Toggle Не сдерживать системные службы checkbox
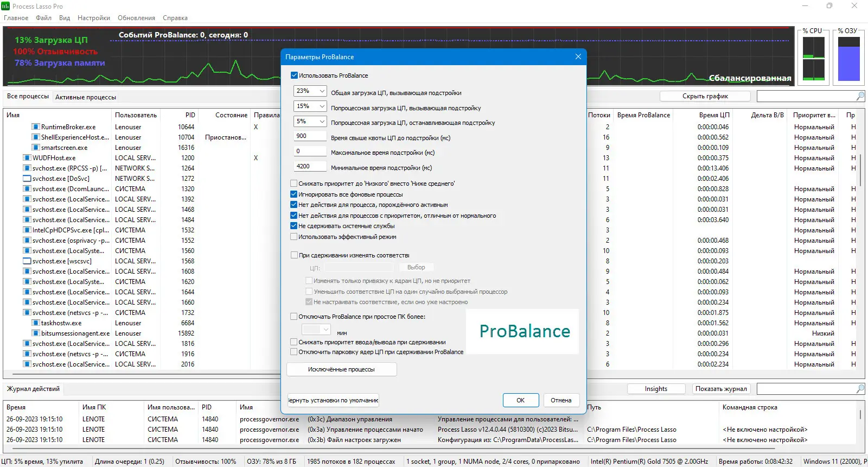 294,226
